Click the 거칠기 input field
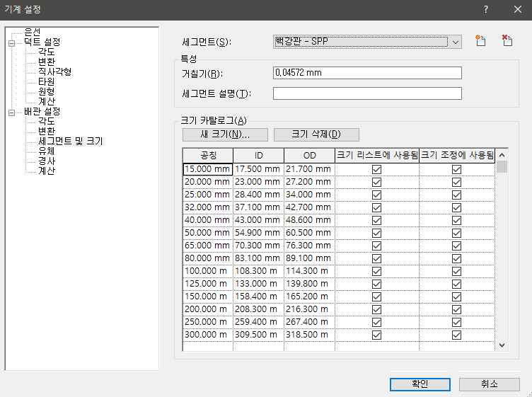532x397 pixels. [x=367, y=73]
